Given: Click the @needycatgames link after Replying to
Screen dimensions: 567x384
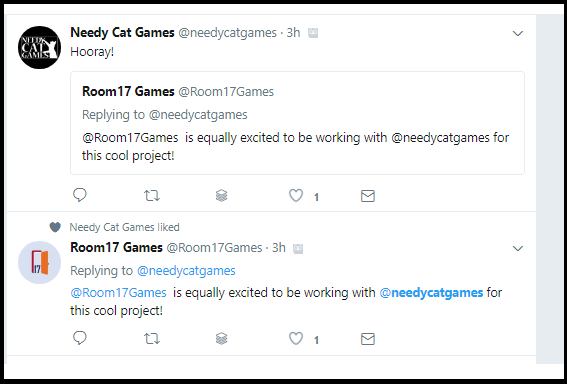Looking at the screenshot, I should point(186,270).
